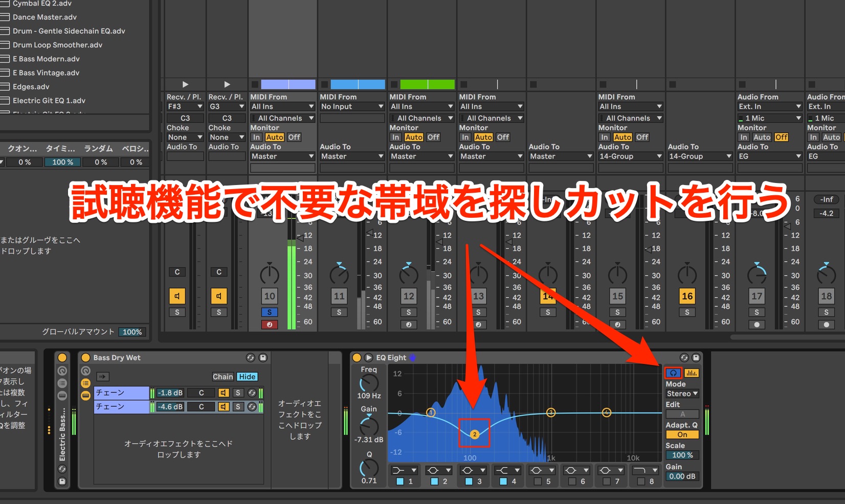Enable EQ band 5 checkbox
This screenshot has height=504, width=845.
[x=538, y=482]
